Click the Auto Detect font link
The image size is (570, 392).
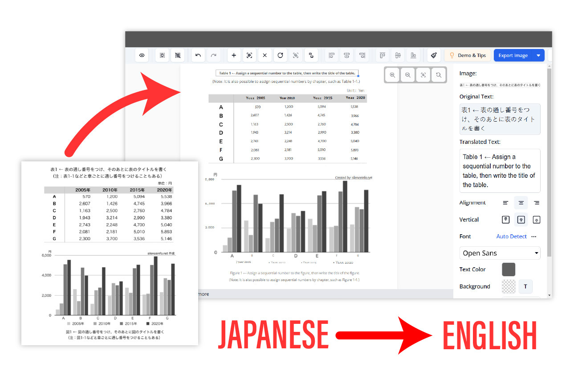pyautogui.click(x=511, y=237)
